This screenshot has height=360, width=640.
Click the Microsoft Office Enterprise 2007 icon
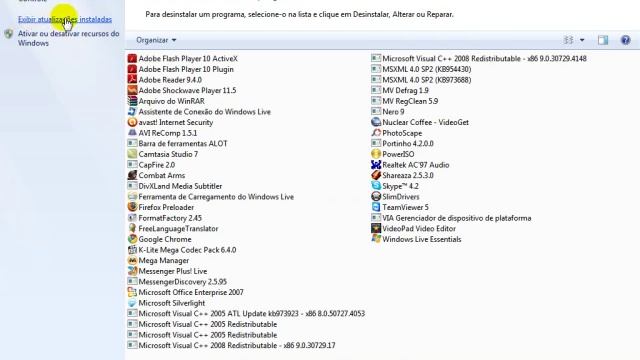[x=132, y=292]
